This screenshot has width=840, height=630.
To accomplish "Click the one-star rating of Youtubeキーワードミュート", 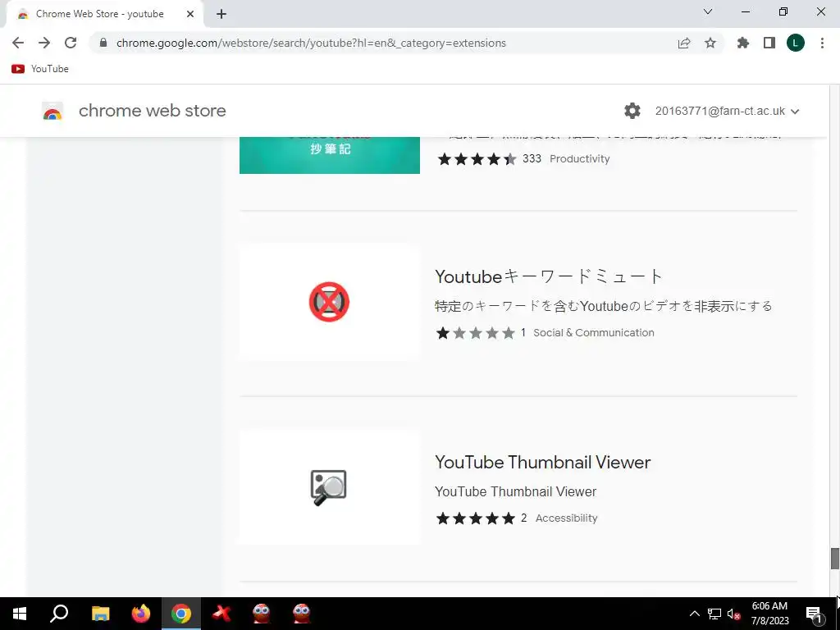I will 475,333.
